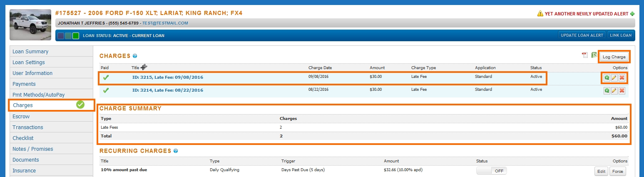Click Link Loan button

click(x=621, y=35)
